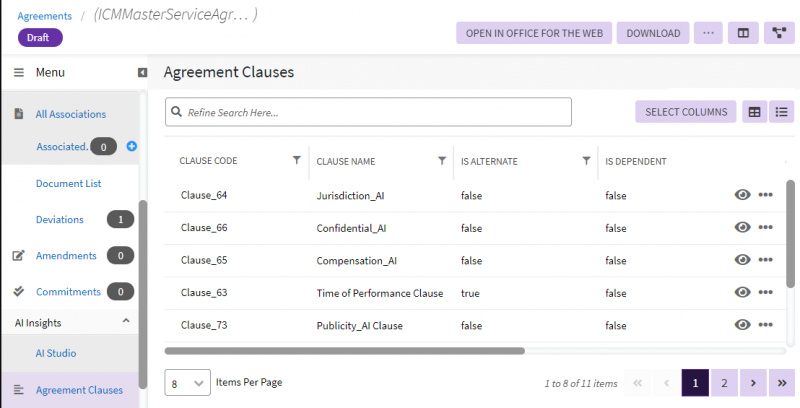The height and width of the screenshot is (408, 800).
Task: View the Jurisdiction_AI clause eye icon
Action: tap(742, 195)
